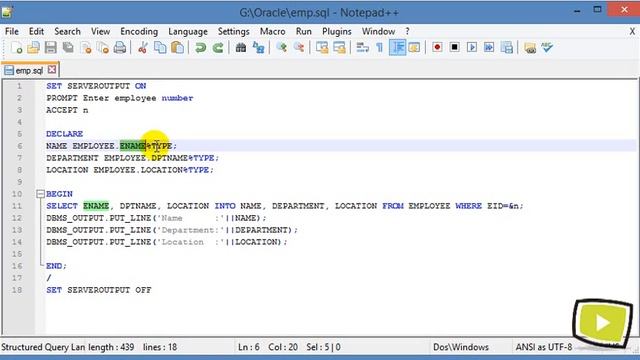Click the Copy toolbar icon
The height and width of the screenshot is (360, 640).
pyautogui.click(x=160, y=48)
